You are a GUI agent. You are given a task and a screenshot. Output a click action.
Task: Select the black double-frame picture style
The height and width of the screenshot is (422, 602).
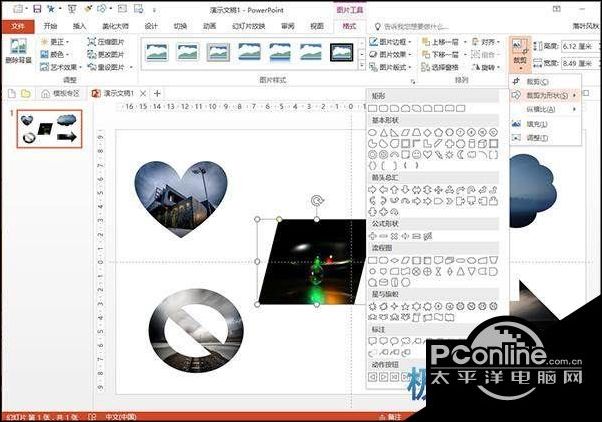pyautogui.click(x=341, y=52)
